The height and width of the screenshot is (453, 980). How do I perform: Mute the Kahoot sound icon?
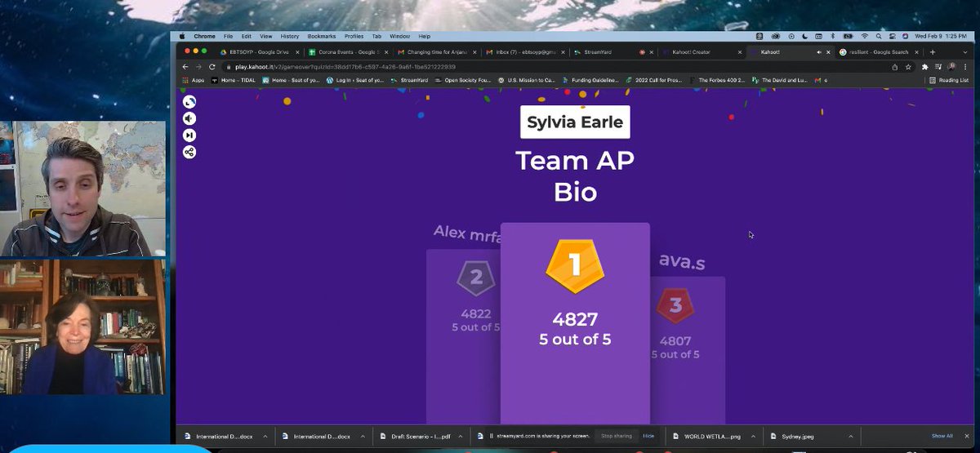tap(189, 118)
